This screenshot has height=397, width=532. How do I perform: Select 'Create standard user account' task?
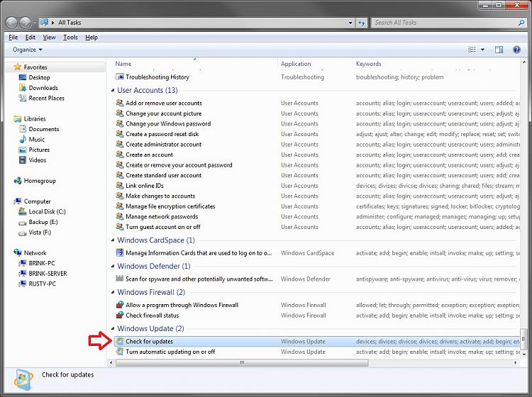tap(164, 175)
